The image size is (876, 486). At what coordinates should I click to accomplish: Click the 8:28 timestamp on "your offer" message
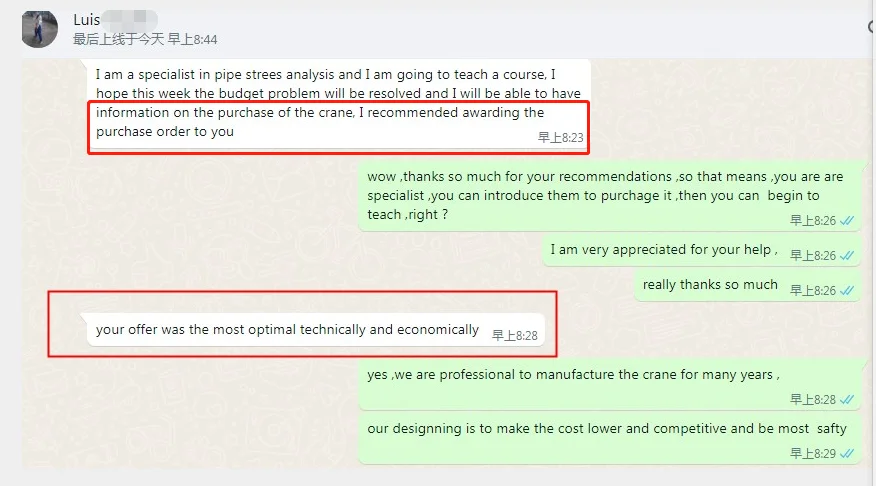tap(515, 336)
